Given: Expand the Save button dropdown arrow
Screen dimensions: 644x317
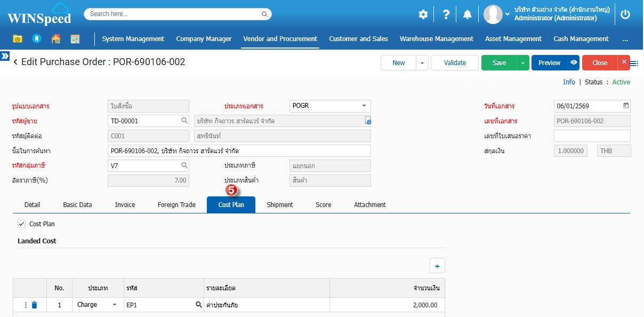Looking at the screenshot, I should [x=523, y=63].
